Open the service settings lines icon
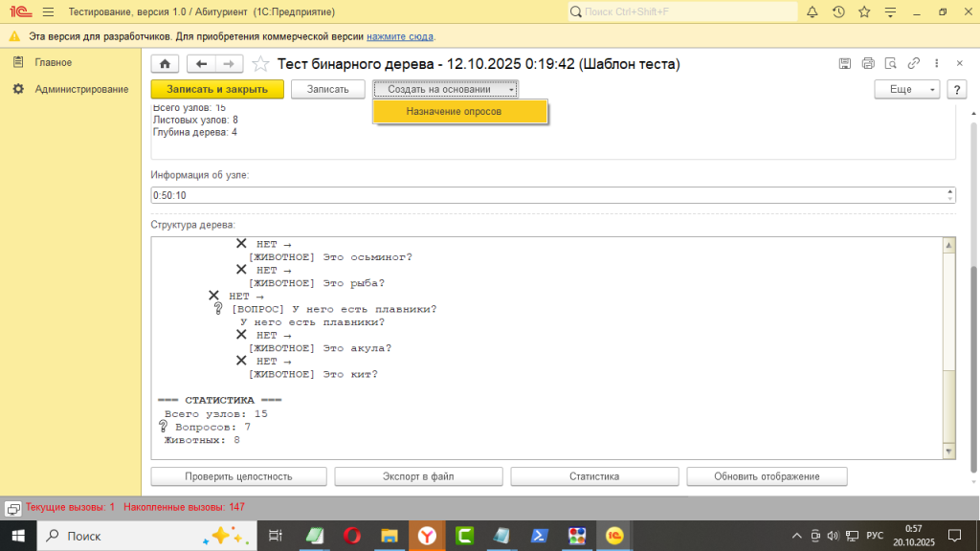The width and height of the screenshot is (980, 551). (x=890, y=11)
